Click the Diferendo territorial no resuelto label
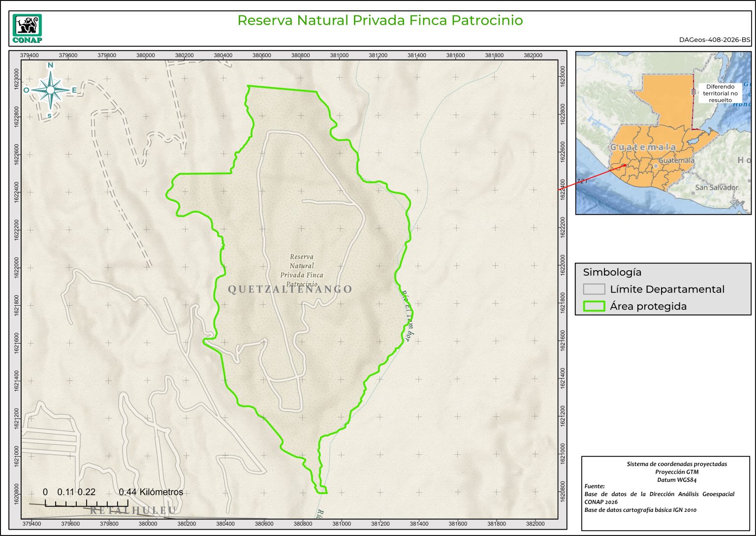756x536 pixels. 720,93
